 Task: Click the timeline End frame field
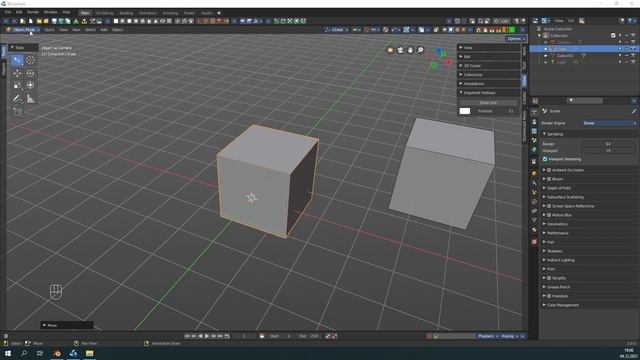point(309,336)
